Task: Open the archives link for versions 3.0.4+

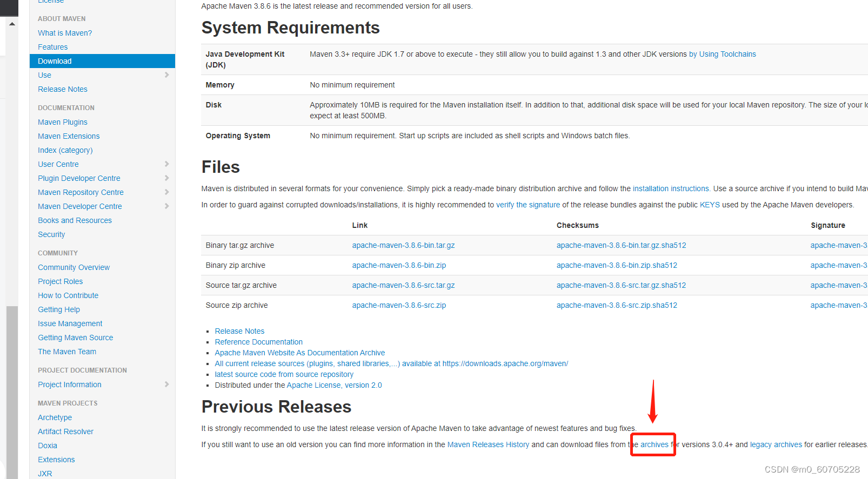Action: 655,444
